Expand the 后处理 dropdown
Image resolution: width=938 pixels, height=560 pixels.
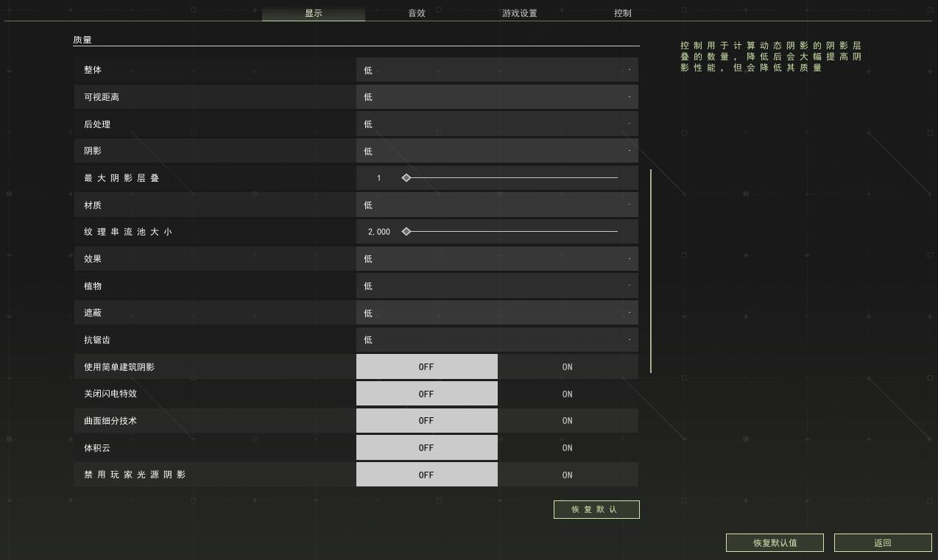click(497, 124)
